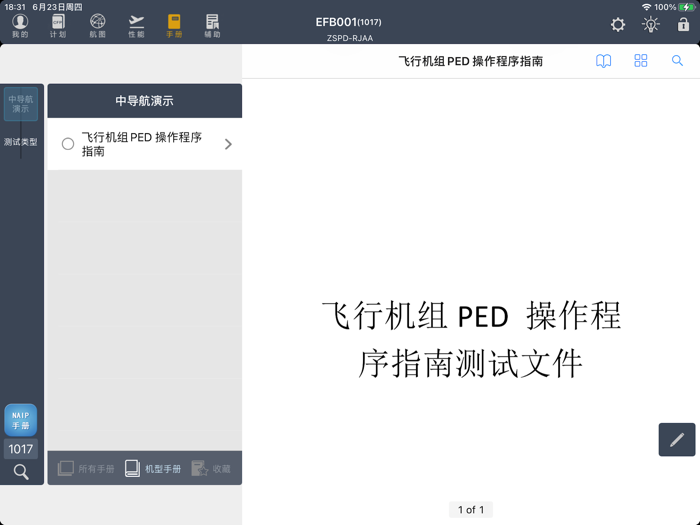700x525 pixels.
Task: Select the 测试类型 sidebar category
Action: pyautogui.click(x=21, y=142)
